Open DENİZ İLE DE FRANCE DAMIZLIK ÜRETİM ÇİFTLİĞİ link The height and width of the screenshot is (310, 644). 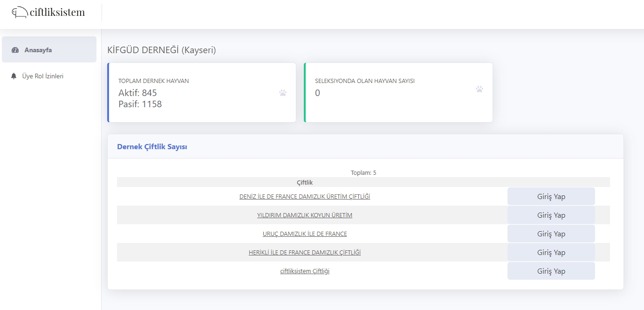pyautogui.click(x=305, y=197)
